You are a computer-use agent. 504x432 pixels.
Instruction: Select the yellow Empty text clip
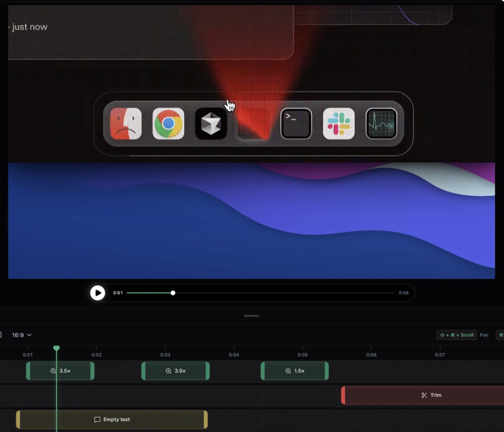click(x=112, y=419)
